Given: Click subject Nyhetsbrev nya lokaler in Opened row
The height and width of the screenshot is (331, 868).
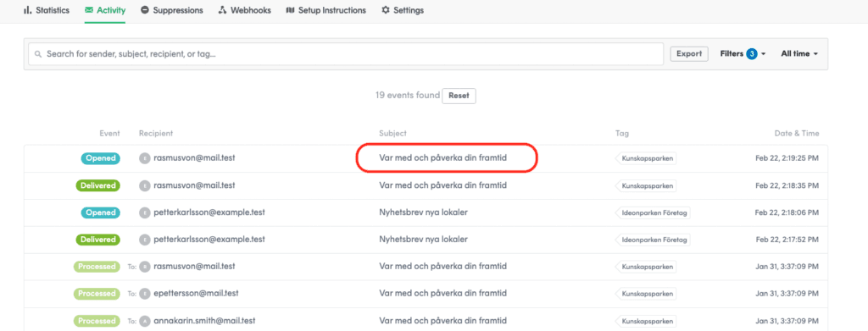Looking at the screenshot, I should (424, 212).
